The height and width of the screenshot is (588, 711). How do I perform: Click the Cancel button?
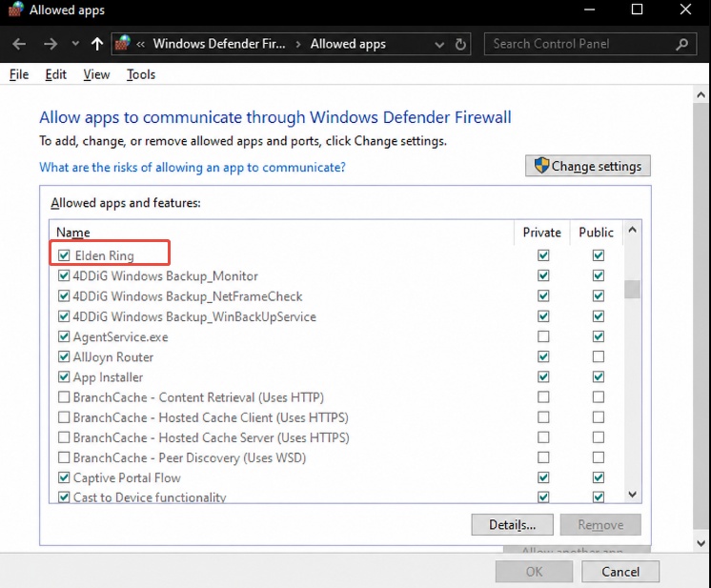click(x=620, y=572)
